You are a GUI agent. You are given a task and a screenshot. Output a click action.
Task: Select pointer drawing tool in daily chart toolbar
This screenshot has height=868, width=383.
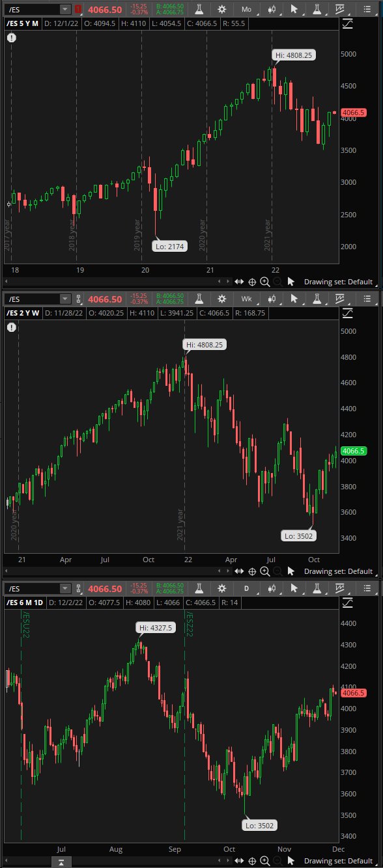295,588
